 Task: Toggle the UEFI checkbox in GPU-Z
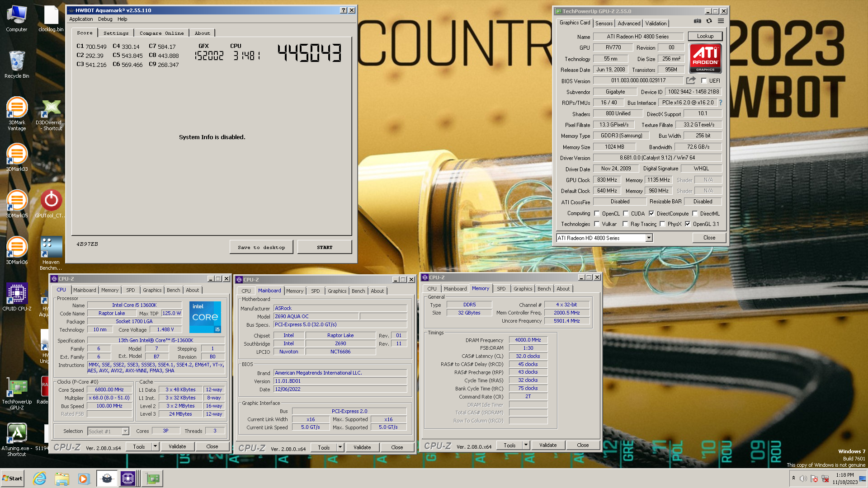pyautogui.click(x=704, y=81)
